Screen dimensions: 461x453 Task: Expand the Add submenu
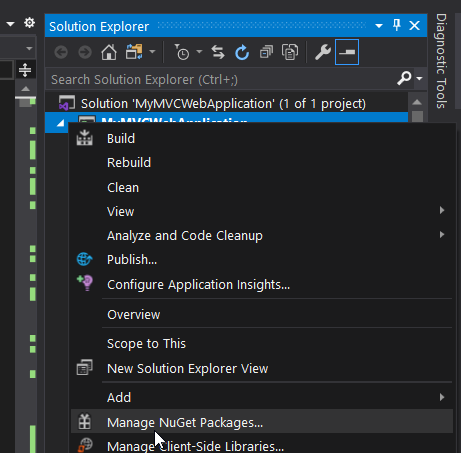click(262, 397)
